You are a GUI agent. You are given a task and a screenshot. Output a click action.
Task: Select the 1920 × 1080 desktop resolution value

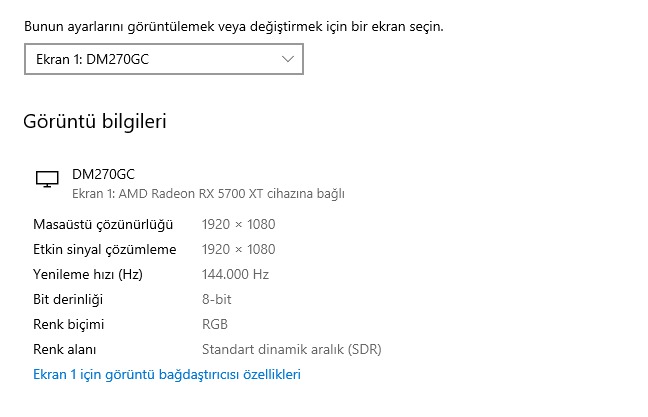[x=239, y=224]
